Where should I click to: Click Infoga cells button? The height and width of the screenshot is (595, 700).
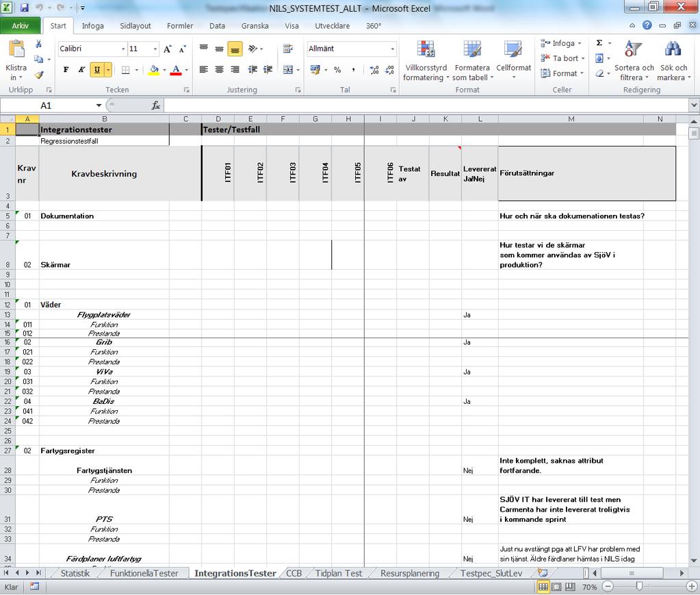click(x=560, y=43)
